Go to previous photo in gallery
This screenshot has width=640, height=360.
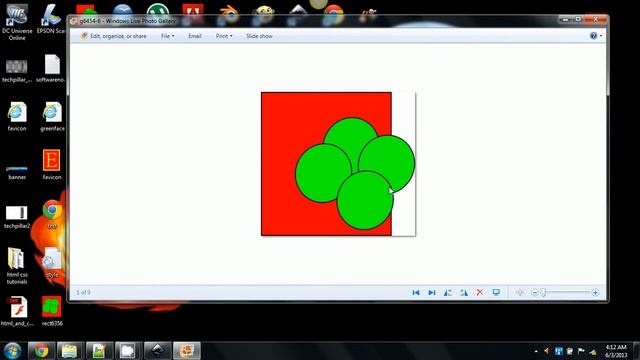(416, 292)
